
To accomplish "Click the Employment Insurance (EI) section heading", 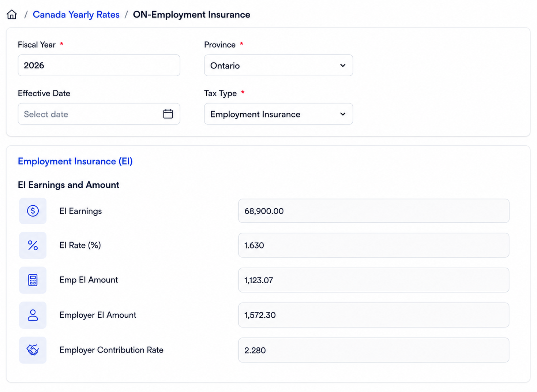I will 75,161.
